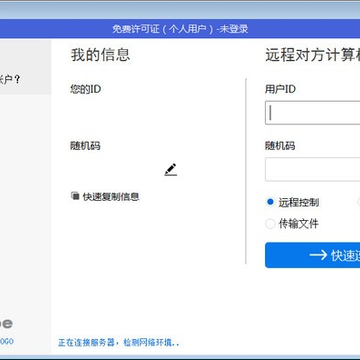The image size is (360, 360).
Task: Click the copy icon beside 快速复制信息
Action: click(75, 196)
